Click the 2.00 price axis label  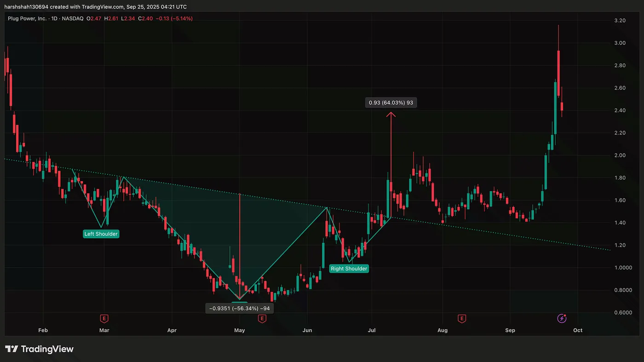pyautogui.click(x=620, y=155)
